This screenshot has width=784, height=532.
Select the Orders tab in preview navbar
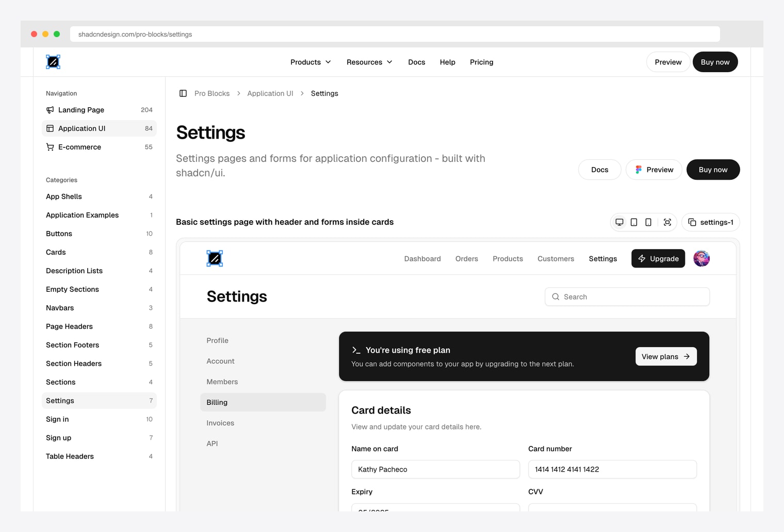coord(467,258)
